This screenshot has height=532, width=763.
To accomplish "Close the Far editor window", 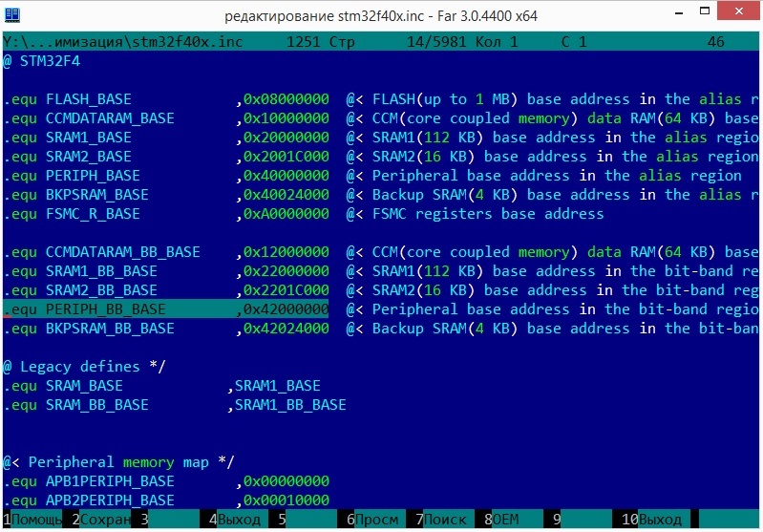I will (739, 11).
